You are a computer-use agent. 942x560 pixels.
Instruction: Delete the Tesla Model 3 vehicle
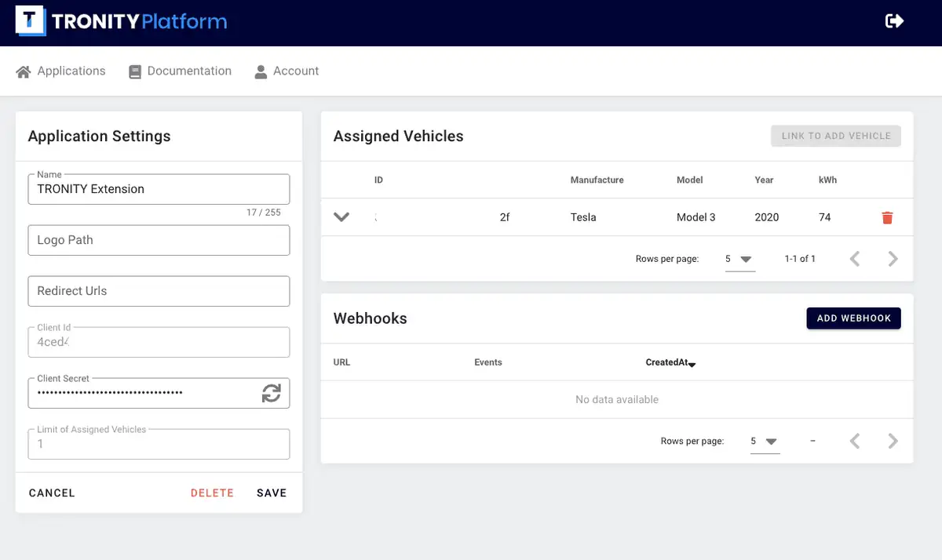[x=887, y=218]
